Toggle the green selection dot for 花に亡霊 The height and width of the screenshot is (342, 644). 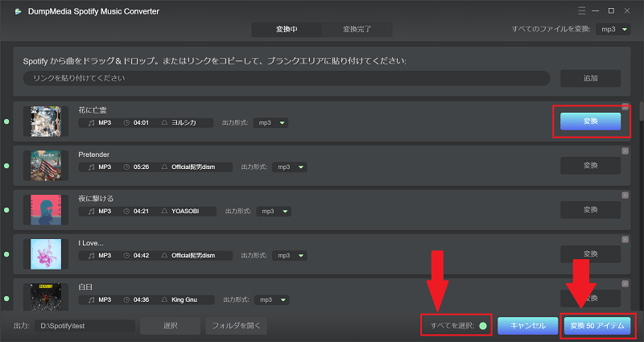point(6,122)
